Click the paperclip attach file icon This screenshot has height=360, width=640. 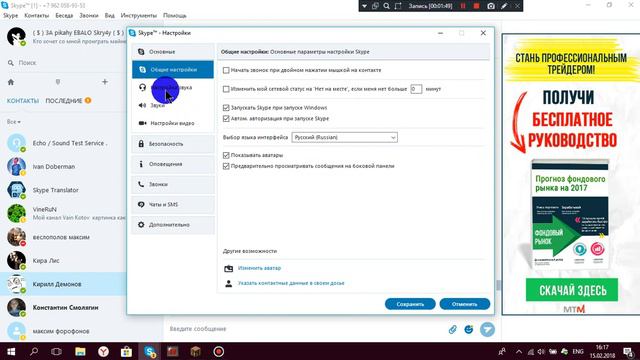coord(453,329)
